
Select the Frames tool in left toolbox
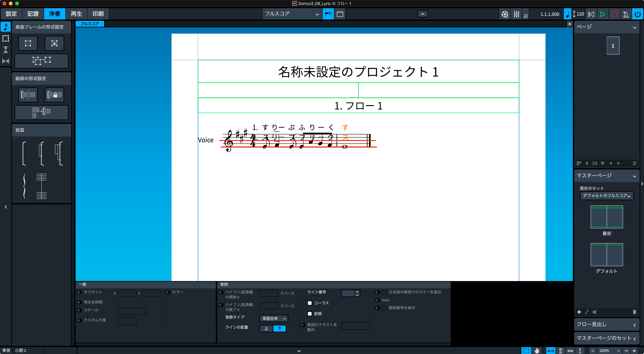pos(6,38)
